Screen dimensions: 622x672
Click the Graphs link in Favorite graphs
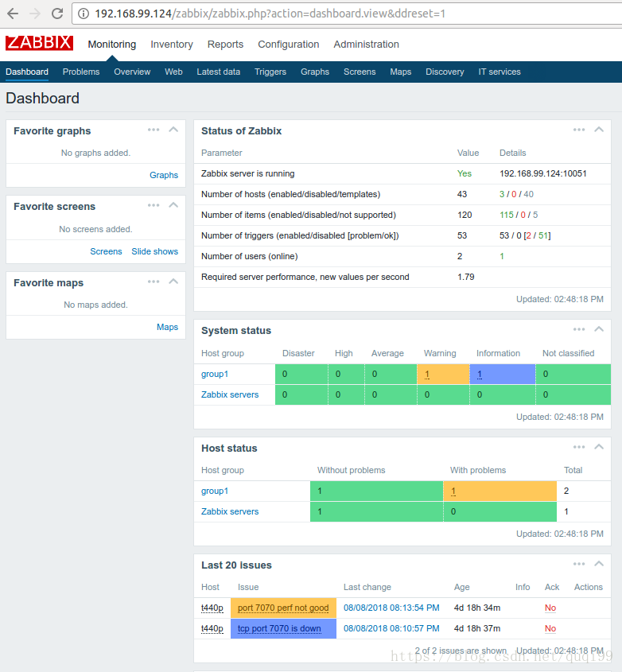(164, 175)
